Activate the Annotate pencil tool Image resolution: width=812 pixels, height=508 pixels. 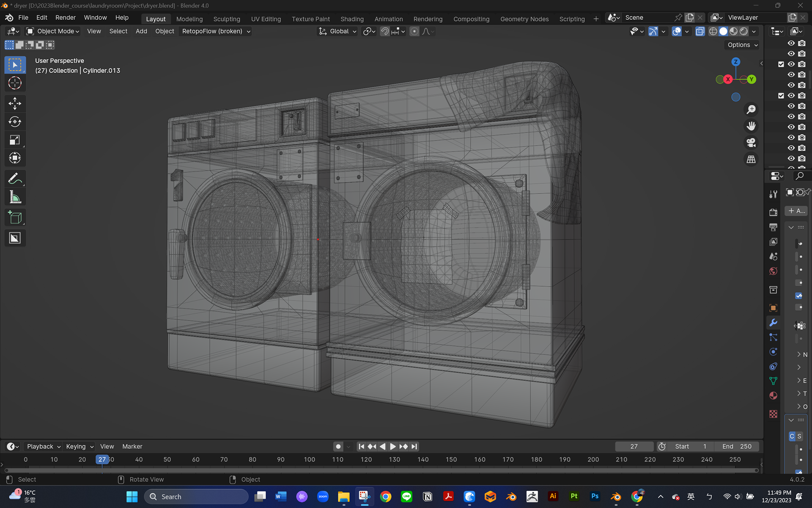pos(15,179)
